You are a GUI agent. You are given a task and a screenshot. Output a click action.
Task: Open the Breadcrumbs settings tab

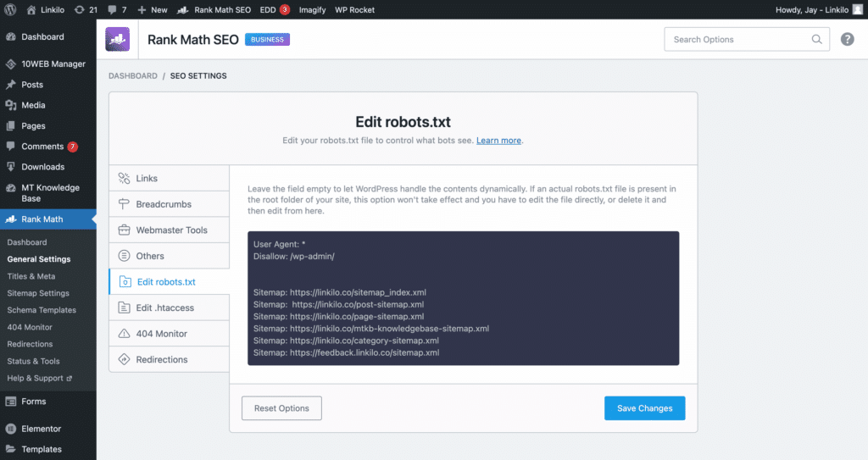pos(170,204)
